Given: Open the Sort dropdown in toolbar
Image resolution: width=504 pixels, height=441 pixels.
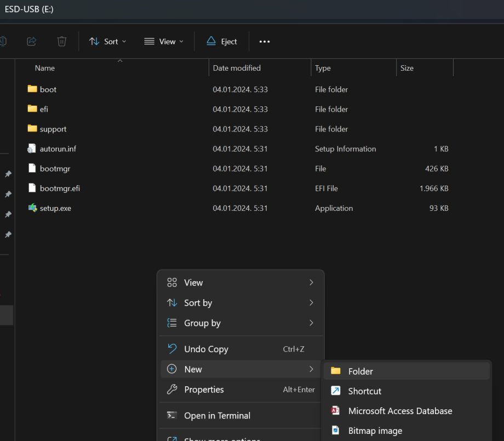Looking at the screenshot, I should coord(107,41).
